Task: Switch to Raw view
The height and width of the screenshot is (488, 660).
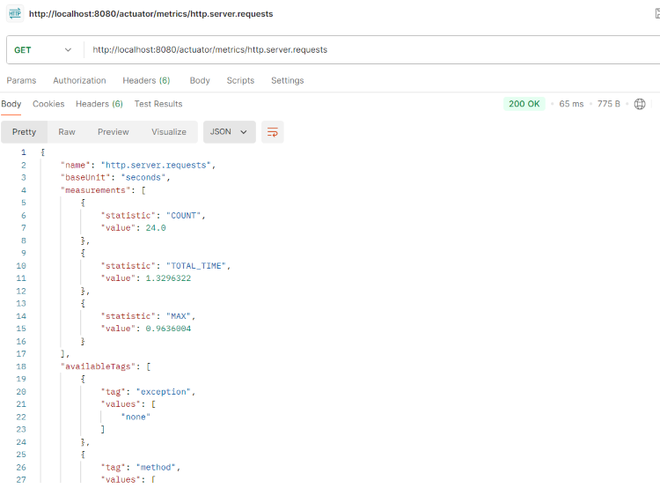Action: [x=67, y=132]
